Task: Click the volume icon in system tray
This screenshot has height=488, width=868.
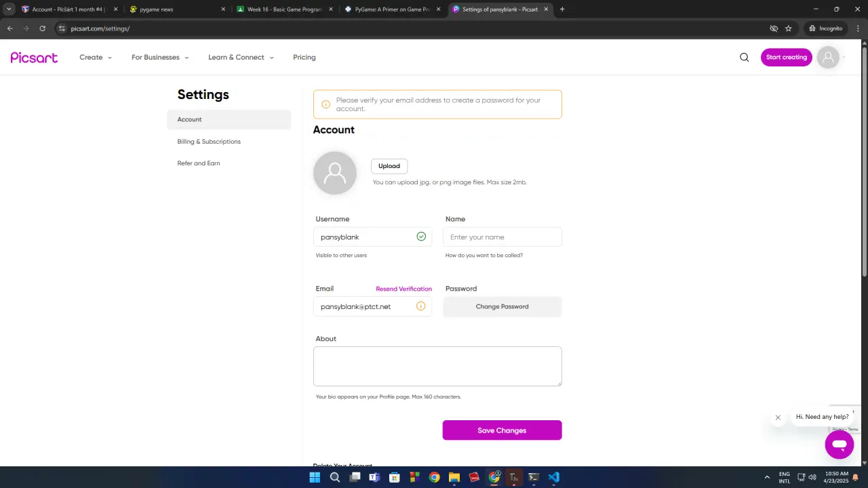Action: click(812, 477)
